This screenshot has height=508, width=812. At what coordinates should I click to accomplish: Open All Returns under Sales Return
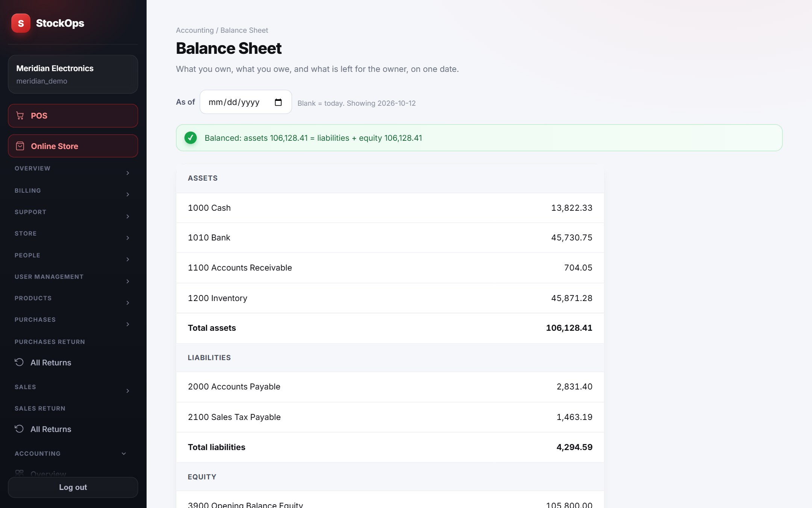51,429
